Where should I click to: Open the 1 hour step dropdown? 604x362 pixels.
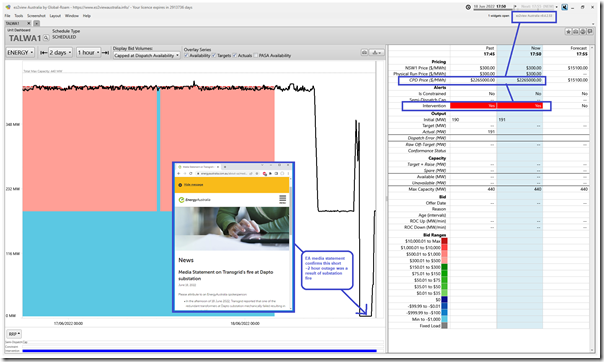point(88,52)
